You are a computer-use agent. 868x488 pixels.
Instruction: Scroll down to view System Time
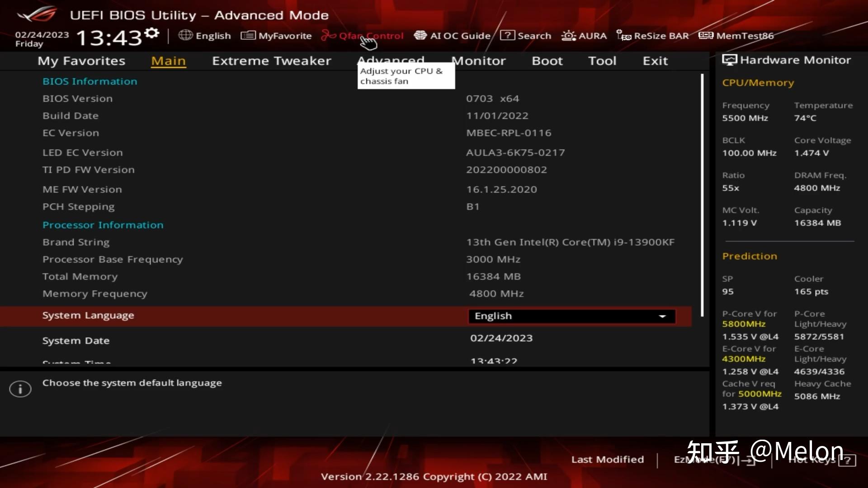click(76, 361)
